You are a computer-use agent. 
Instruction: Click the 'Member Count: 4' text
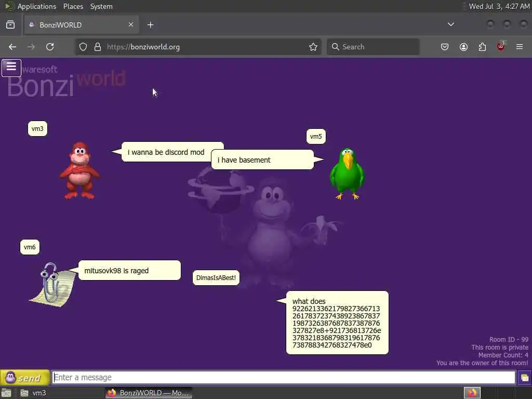[x=503, y=355]
